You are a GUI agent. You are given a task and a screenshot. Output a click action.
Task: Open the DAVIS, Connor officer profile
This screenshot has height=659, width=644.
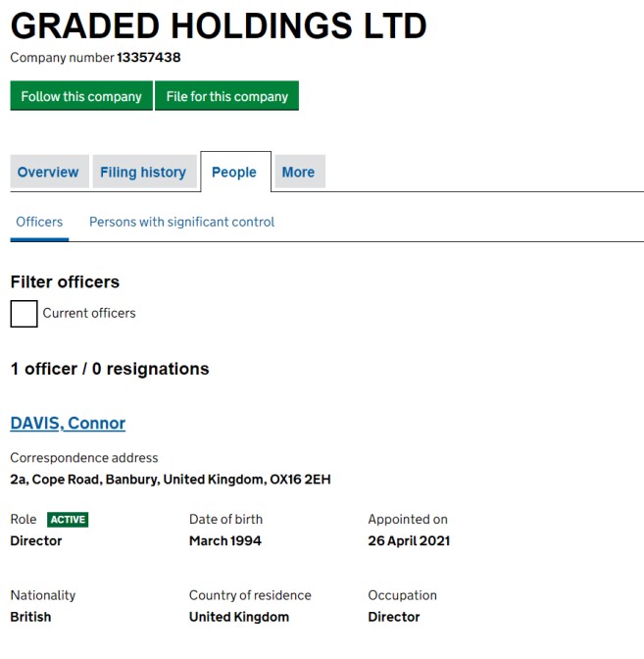tap(68, 424)
